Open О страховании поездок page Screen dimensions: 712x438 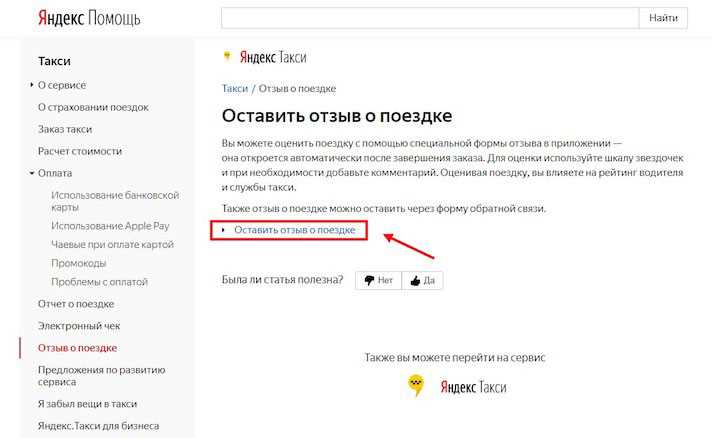click(x=93, y=108)
